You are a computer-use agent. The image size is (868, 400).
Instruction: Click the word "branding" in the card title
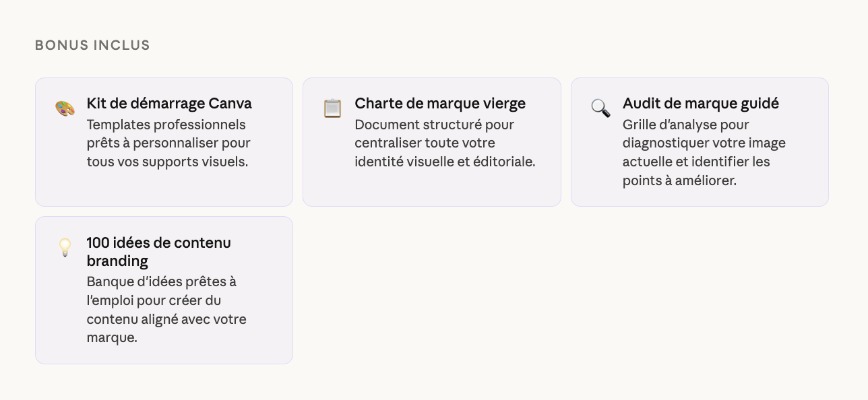pyautogui.click(x=117, y=261)
